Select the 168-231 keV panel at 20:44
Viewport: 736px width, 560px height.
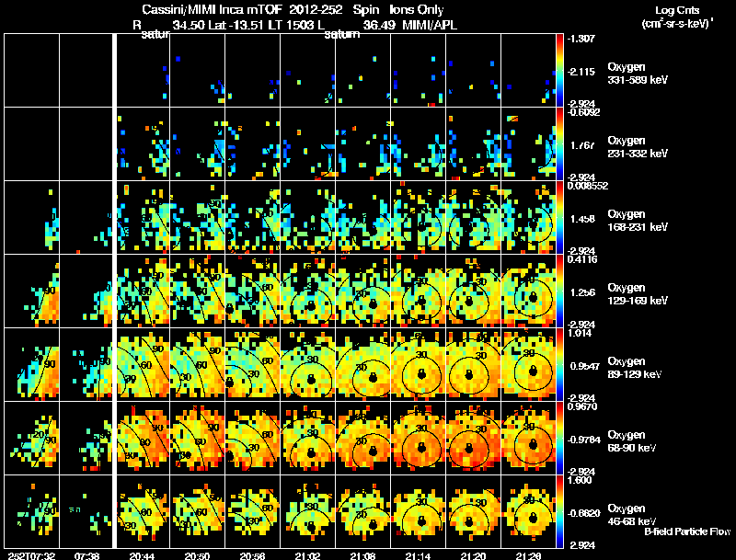143,218
